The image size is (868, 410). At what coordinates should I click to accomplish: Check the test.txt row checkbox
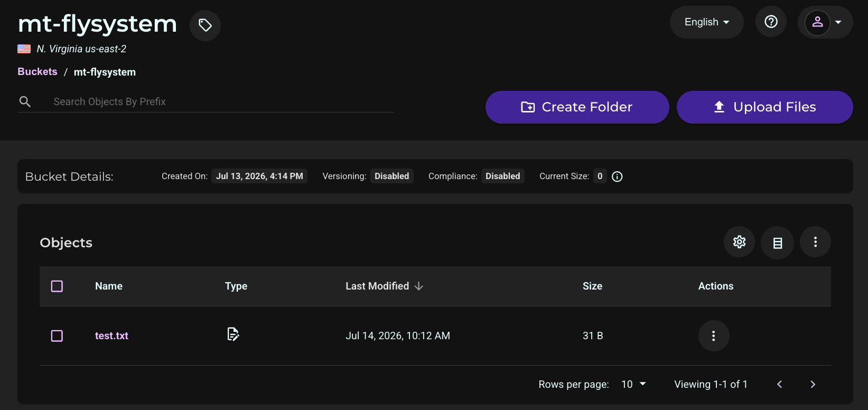[x=57, y=336]
